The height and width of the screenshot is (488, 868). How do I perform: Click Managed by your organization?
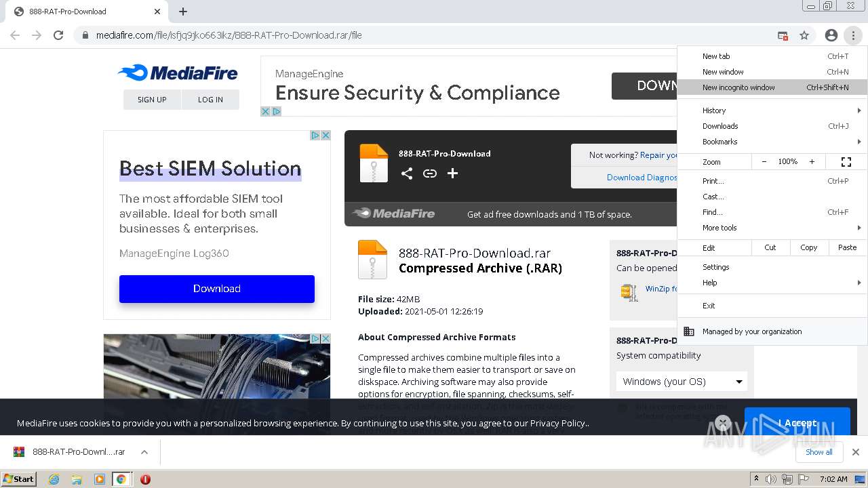point(772,331)
